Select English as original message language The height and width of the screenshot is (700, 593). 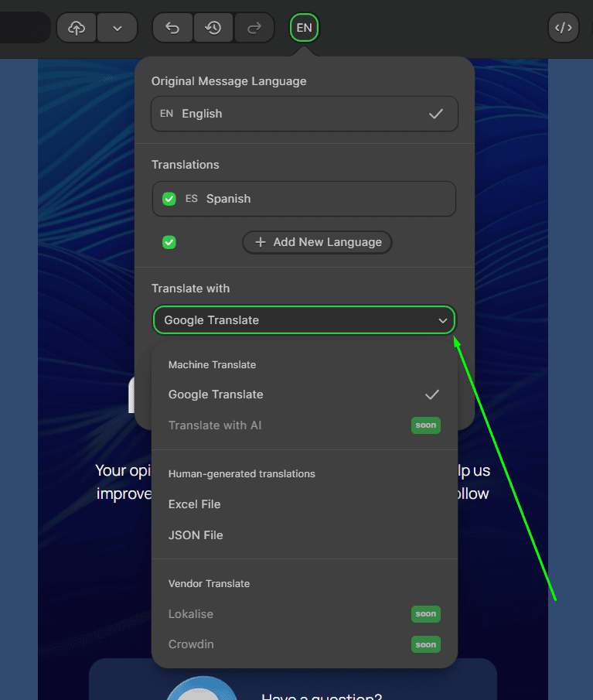[304, 114]
